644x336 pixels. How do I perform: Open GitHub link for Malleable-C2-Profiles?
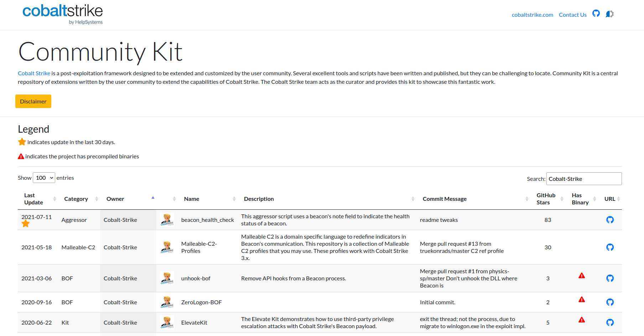pos(610,247)
